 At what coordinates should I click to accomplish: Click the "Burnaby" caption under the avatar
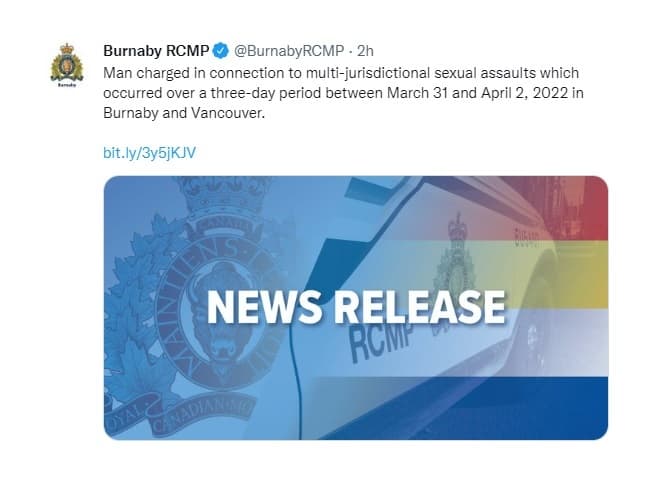pyautogui.click(x=67, y=86)
